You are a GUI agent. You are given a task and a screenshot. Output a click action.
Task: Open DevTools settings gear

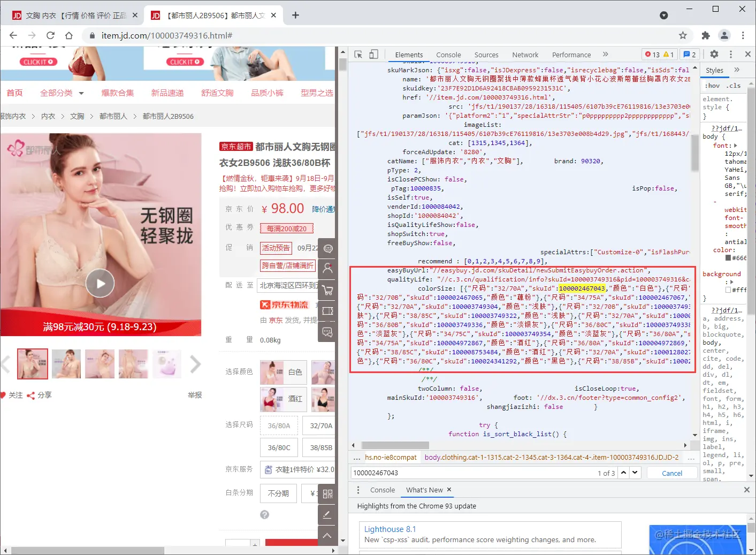coord(714,54)
